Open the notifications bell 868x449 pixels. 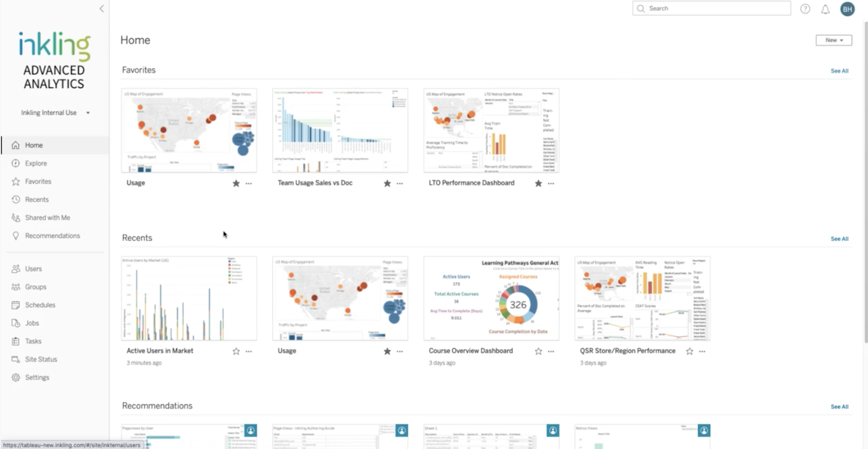pyautogui.click(x=825, y=9)
